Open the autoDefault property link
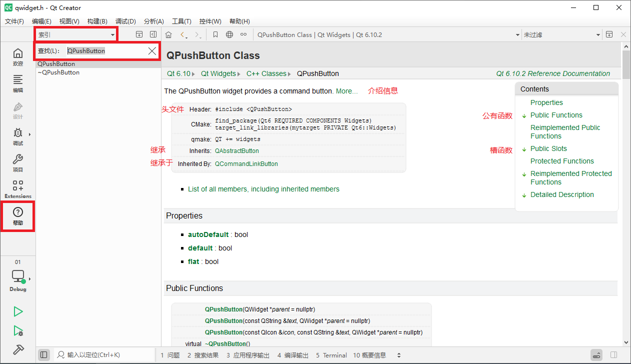Viewport: 631px width, 364px height. click(208, 234)
